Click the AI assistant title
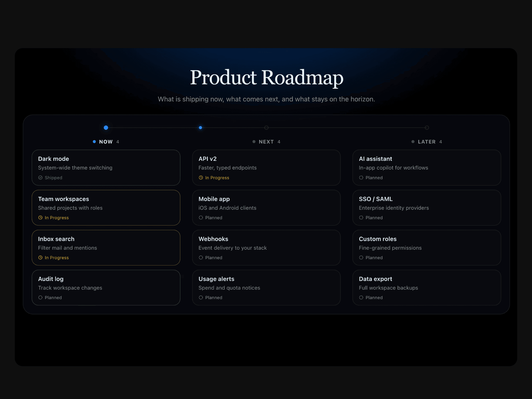 coord(376,159)
